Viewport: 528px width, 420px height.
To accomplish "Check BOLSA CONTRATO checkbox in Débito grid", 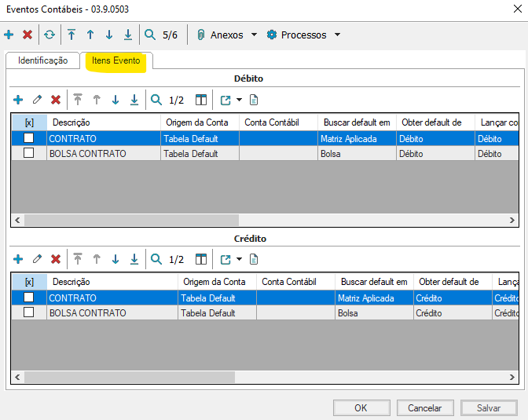I will click(x=28, y=153).
